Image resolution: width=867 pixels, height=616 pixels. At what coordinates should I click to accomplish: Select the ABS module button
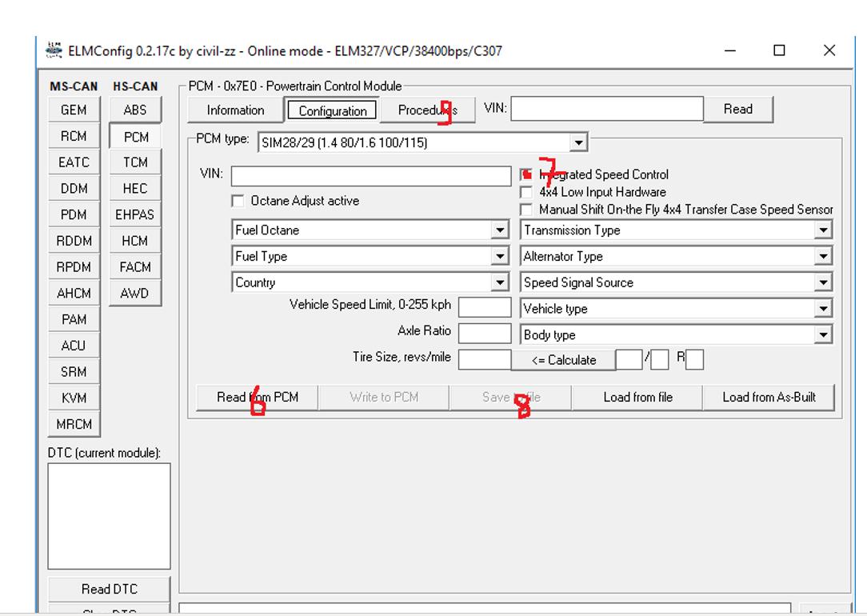(x=135, y=110)
